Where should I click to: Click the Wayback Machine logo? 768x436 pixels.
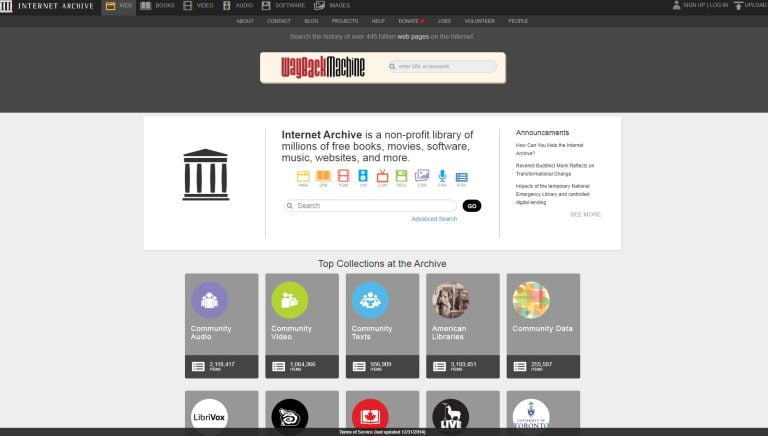pyautogui.click(x=323, y=67)
